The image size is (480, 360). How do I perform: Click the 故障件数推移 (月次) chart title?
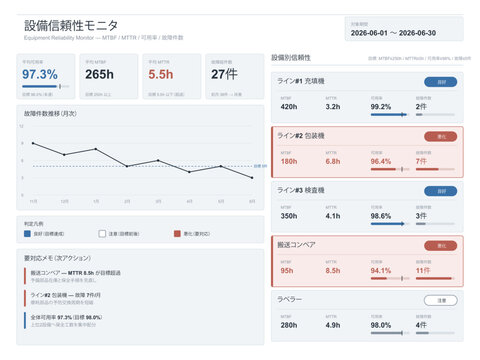[50, 114]
